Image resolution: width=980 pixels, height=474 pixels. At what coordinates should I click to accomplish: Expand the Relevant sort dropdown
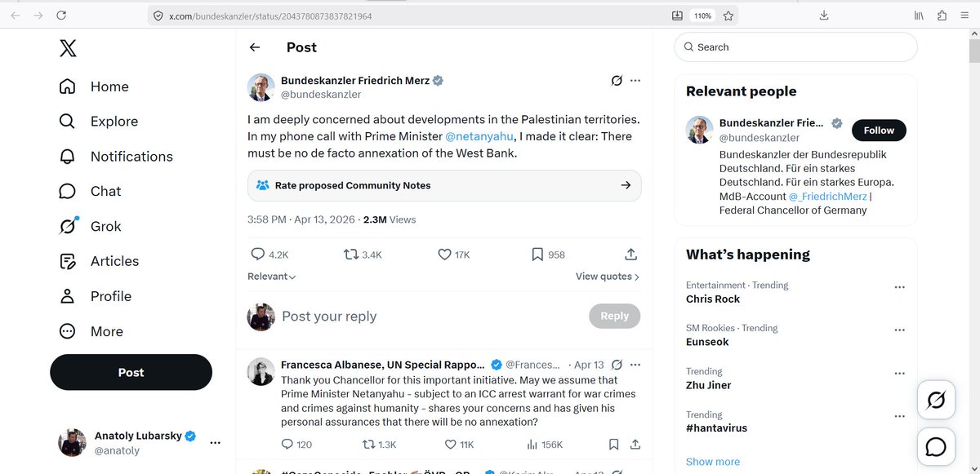coord(272,277)
